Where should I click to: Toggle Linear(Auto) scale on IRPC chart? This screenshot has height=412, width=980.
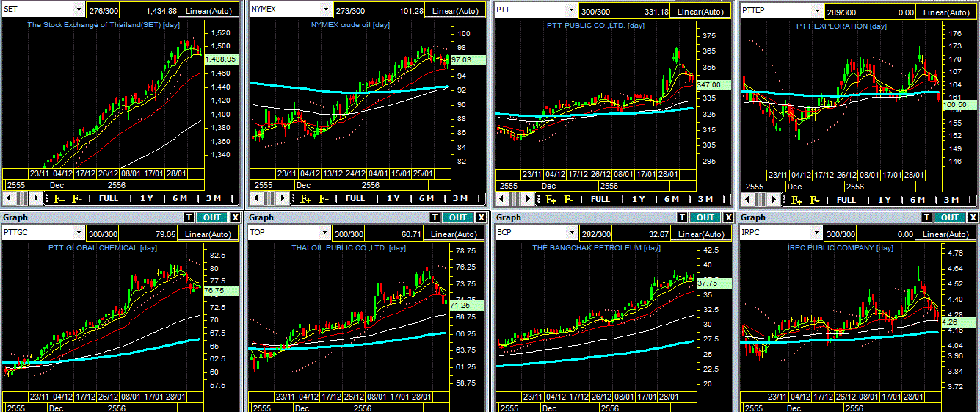point(947,234)
